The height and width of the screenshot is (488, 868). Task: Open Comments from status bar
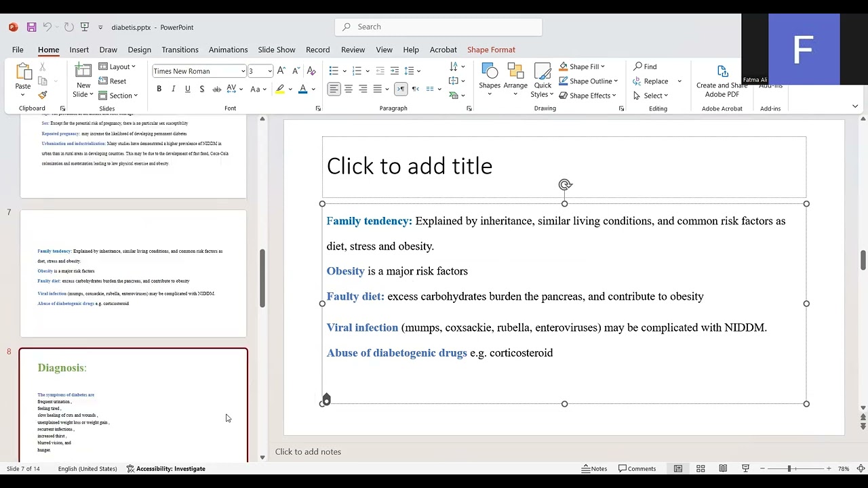[x=637, y=468]
